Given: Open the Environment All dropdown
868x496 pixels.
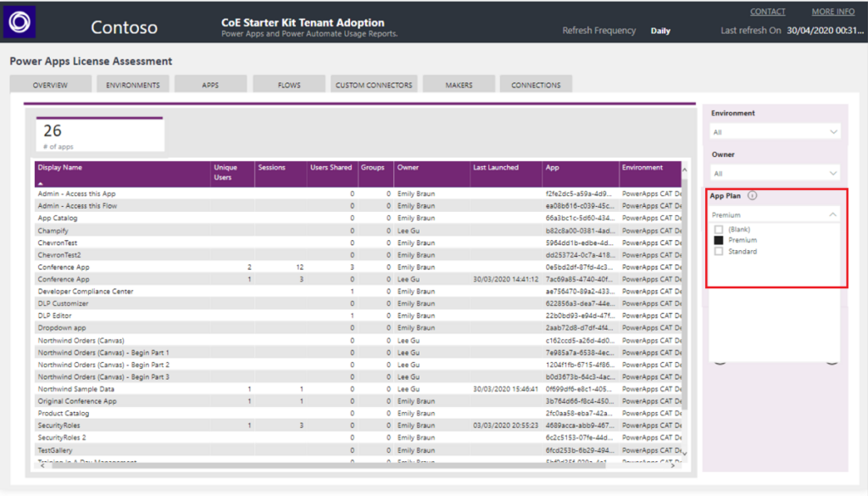Looking at the screenshot, I should [x=775, y=131].
